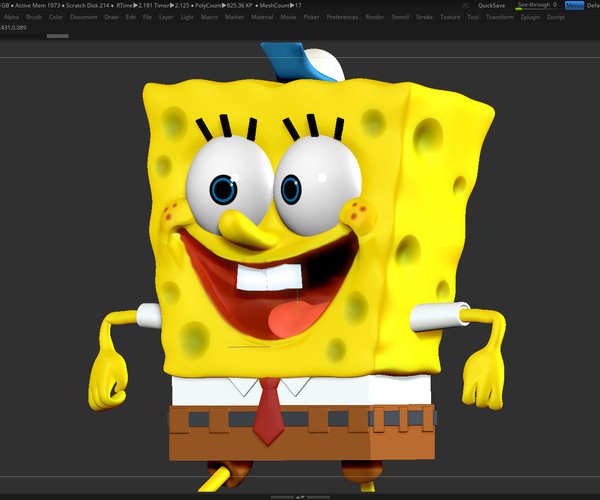Open the Texture menu
Viewport: 600px width, 500px height.
pyautogui.click(x=450, y=17)
